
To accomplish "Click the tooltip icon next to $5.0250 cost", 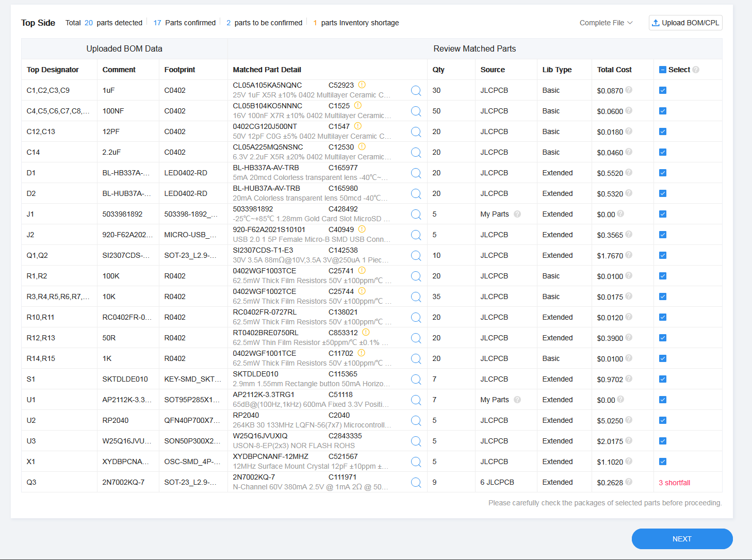I will click(x=629, y=420).
